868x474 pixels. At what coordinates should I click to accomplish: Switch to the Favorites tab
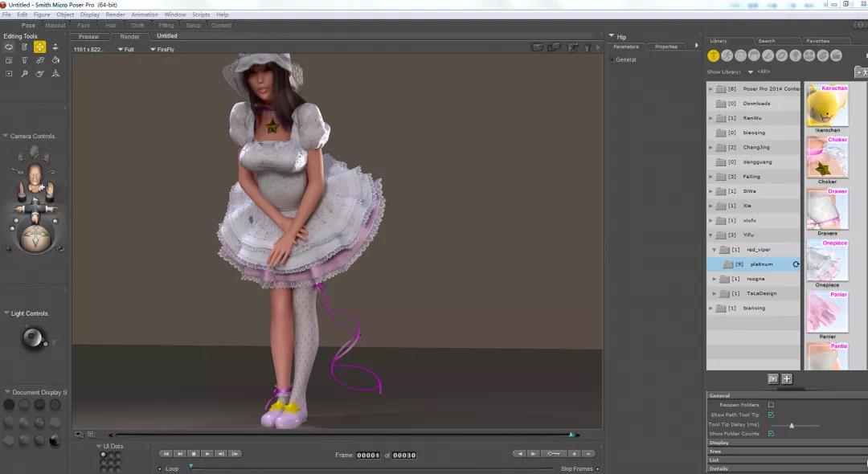817,41
